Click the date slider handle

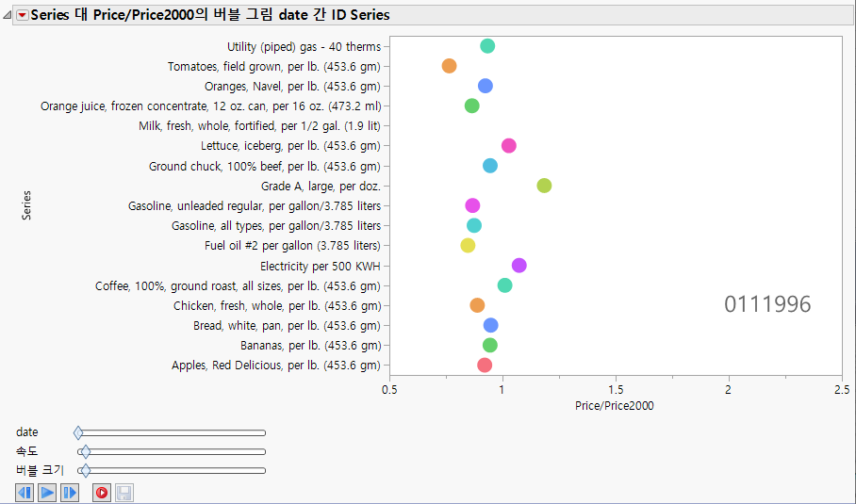pyautogui.click(x=78, y=432)
